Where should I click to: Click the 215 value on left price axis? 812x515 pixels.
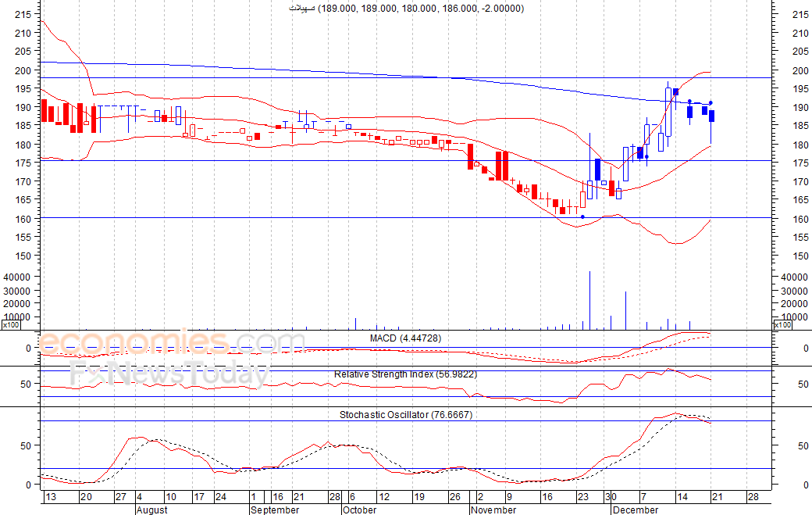pyautogui.click(x=23, y=15)
